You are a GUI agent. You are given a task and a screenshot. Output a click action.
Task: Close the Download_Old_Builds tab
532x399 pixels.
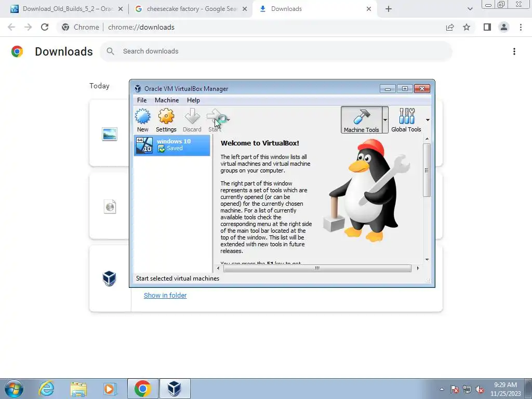click(121, 9)
